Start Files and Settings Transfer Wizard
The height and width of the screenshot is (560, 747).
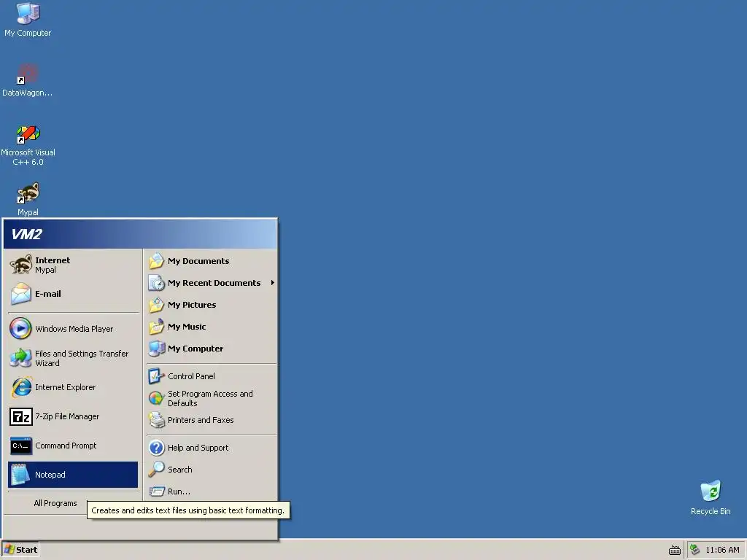(x=73, y=358)
